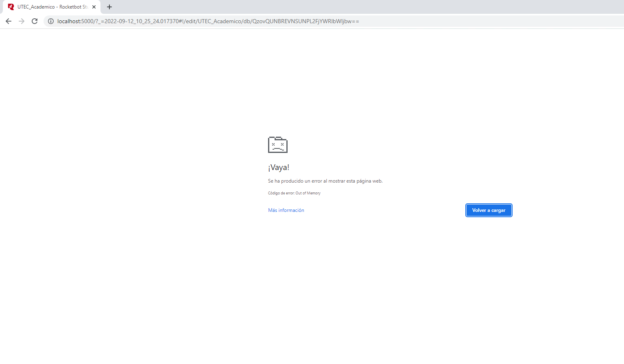
Task: Click the Rocketbot favicon in the tab
Action: [x=11, y=7]
